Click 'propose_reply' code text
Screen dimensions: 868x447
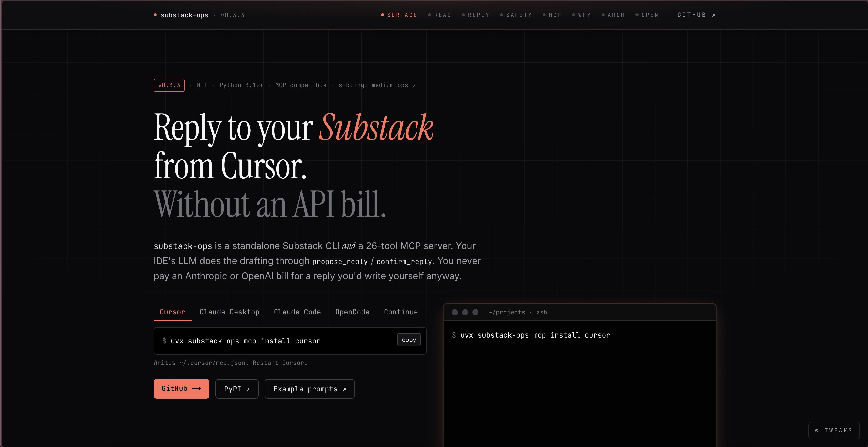(x=340, y=262)
